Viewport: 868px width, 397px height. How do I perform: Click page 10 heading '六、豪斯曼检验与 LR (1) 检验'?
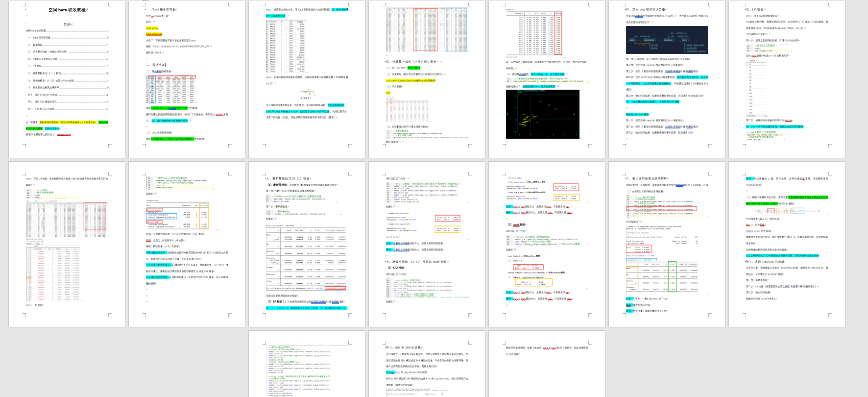coord(288,178)
